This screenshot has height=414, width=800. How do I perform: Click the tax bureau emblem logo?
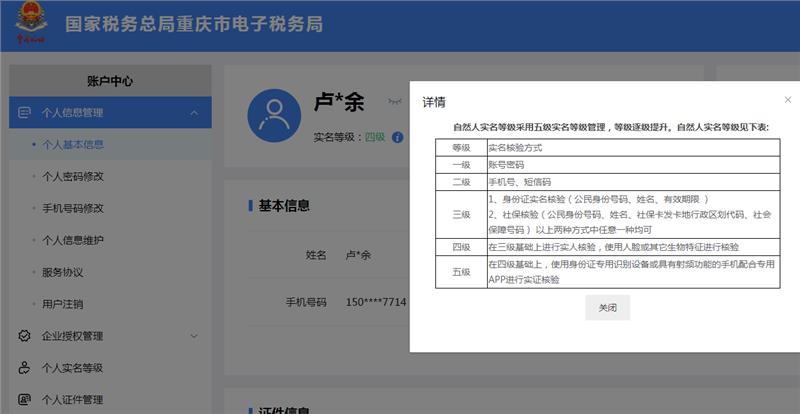point(30,25)
